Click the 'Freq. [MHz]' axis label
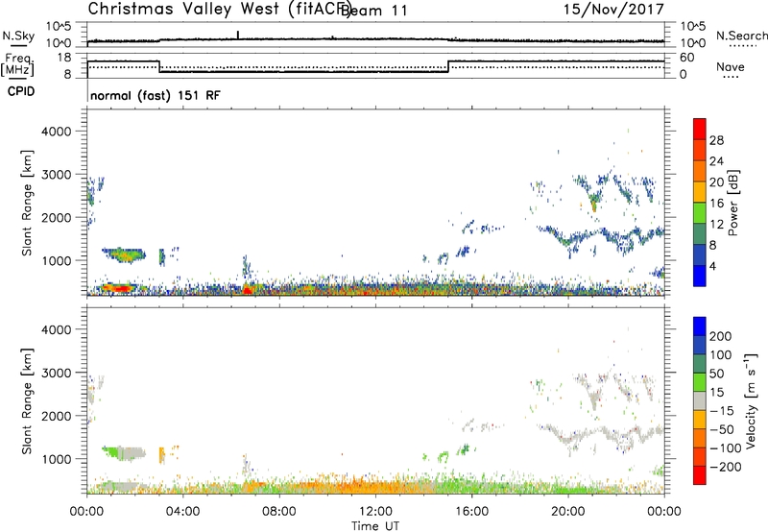This screenshot has height=532, width=768. click(x=17, y=64)
